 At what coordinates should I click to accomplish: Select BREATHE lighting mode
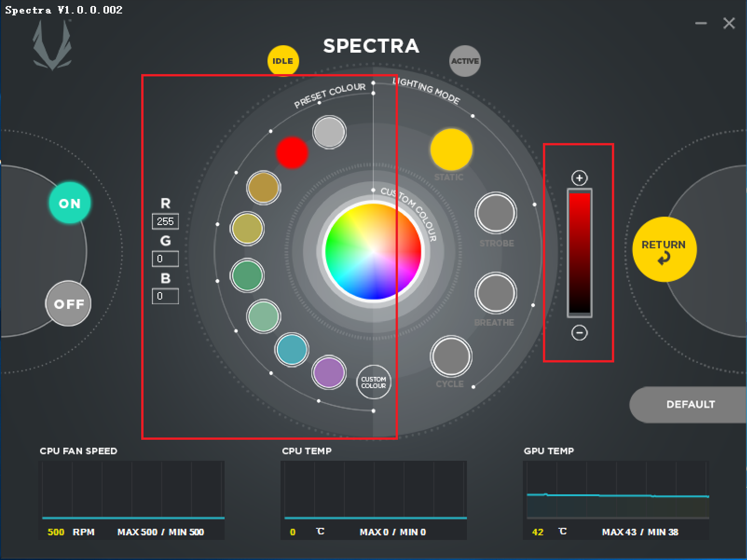496,294
